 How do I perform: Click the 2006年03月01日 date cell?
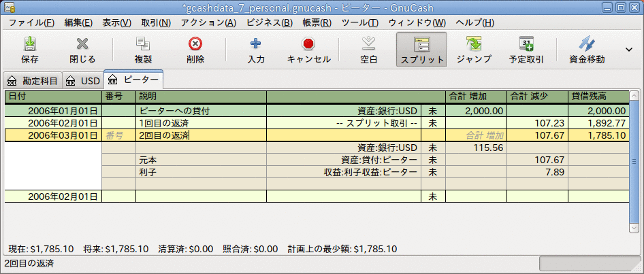pos(53,135)
